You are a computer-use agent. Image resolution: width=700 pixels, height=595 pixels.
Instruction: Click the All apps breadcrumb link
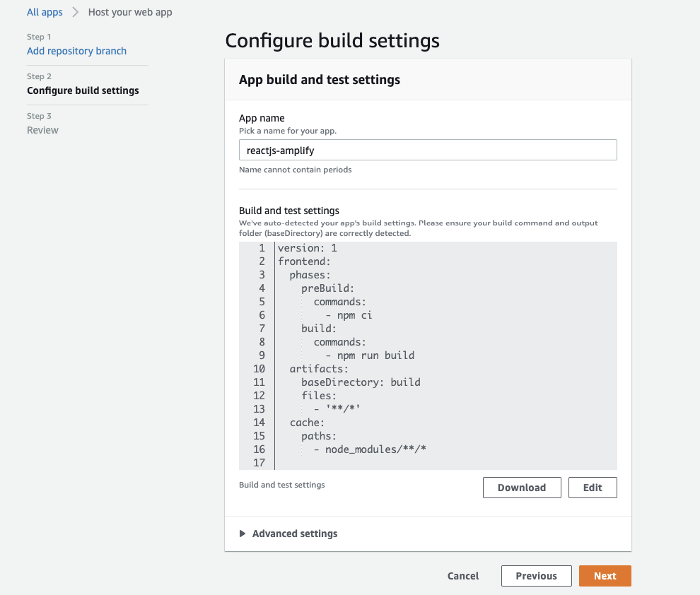pyautogui.click(x=45, y=12)
